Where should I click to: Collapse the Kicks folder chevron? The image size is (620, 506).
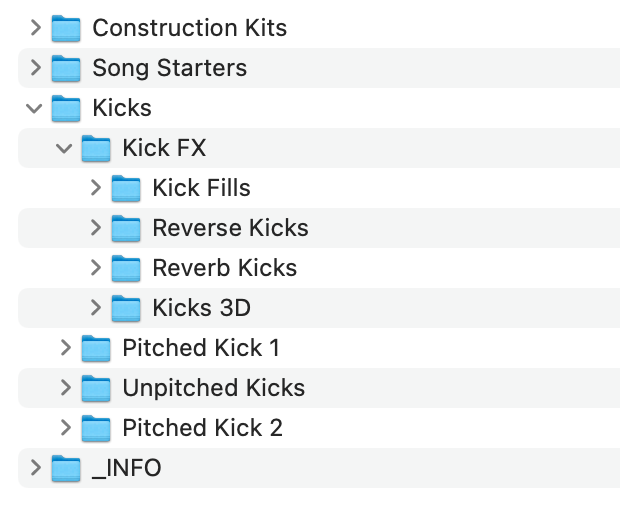click(34, 108)
